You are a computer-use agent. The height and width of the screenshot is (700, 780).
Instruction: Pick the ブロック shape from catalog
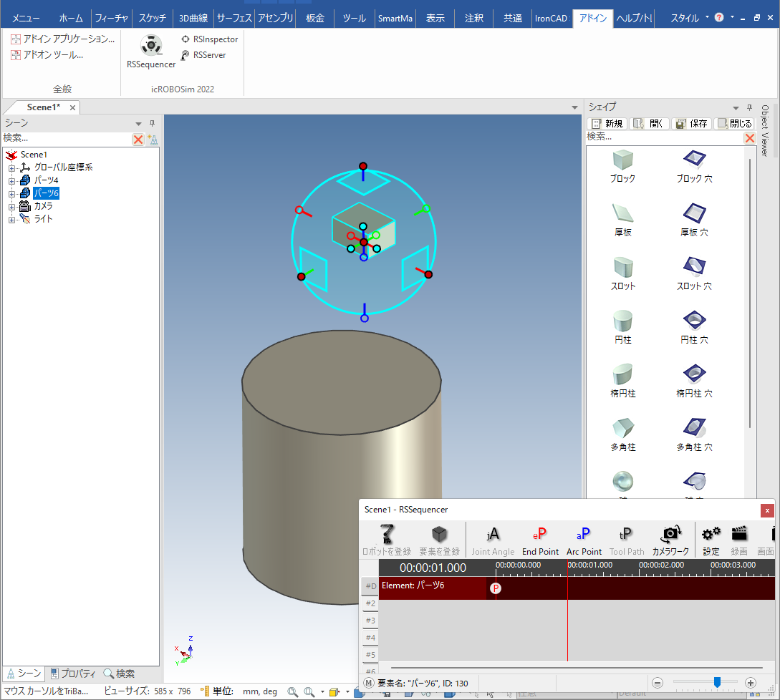click(x=622, y=166)
